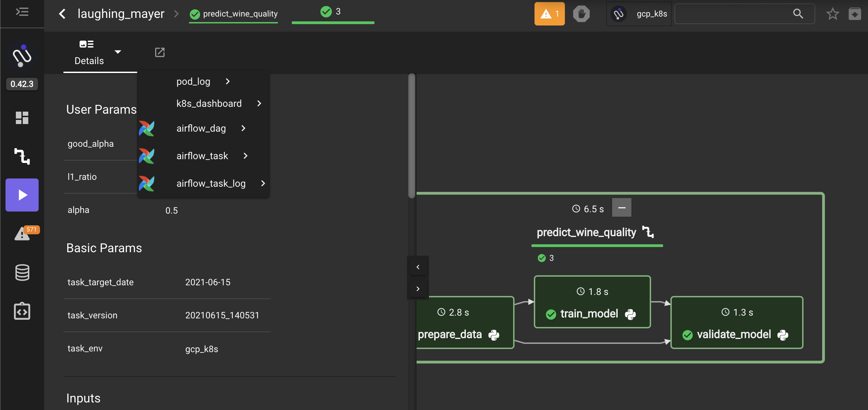Click the orange warning 1 button
Image resolution: width=868 pixels, height=410 pixels.
549,14
